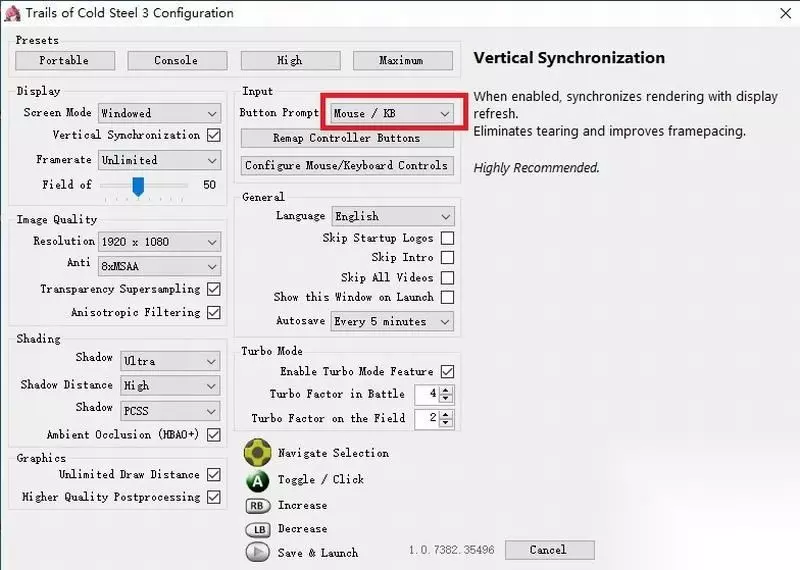Toggle Unlimited Draw Distance checkbox
This screenshot has height=570, width=800.
pos(214,475)
